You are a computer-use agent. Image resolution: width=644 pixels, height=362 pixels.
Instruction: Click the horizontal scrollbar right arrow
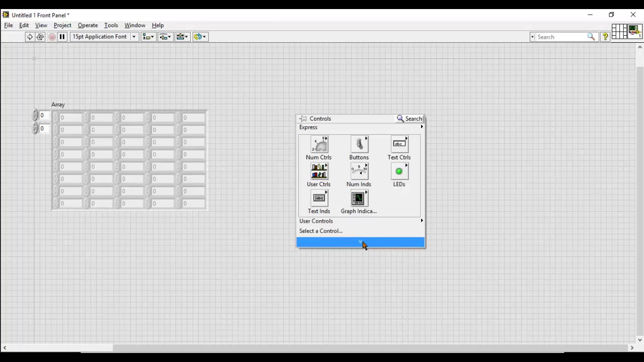point(632,347)
